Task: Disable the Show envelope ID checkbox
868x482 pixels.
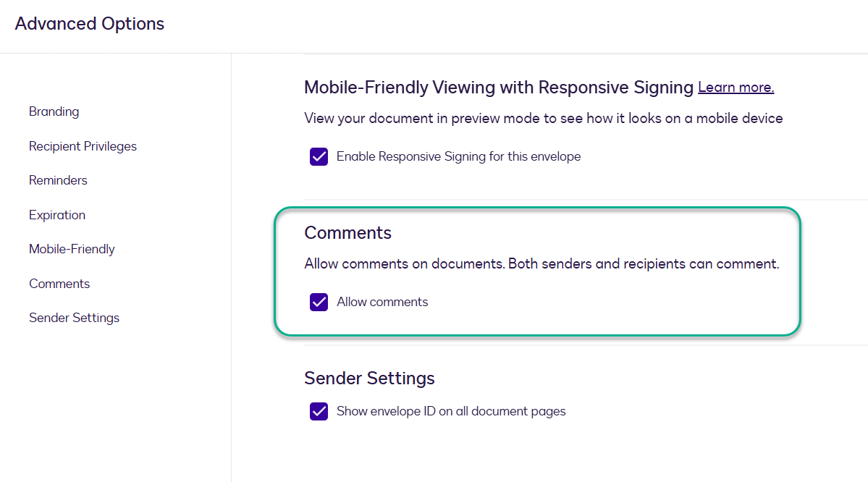Action: [x=319, y=411]
